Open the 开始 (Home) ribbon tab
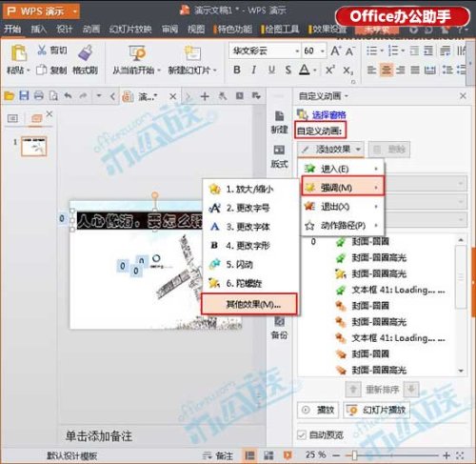This screenshot has height=464, width=476. click(x=12, y=30)
